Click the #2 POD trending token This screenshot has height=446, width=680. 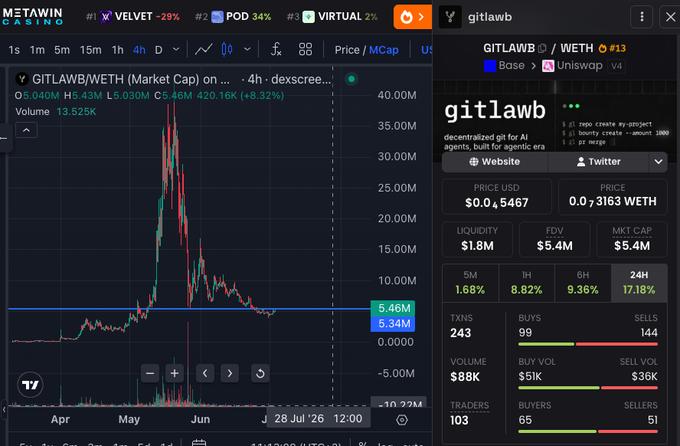coord(233,17)
